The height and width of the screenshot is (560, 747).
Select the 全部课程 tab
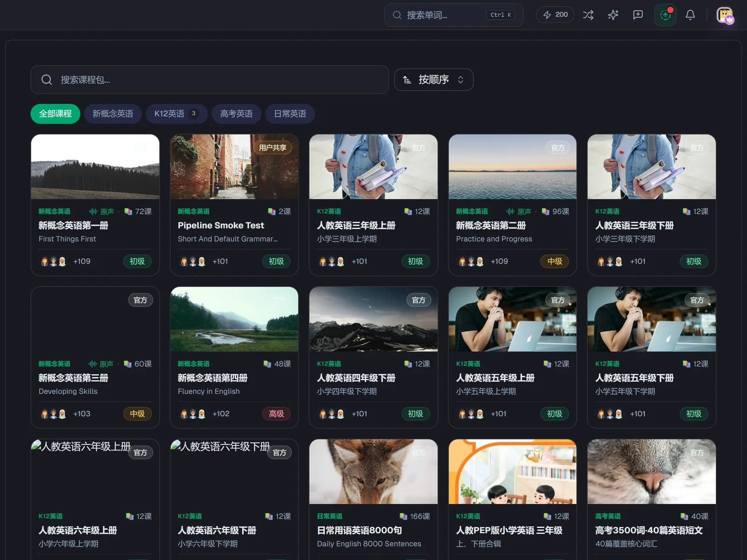pyautogui.click(x=55, y=114)
